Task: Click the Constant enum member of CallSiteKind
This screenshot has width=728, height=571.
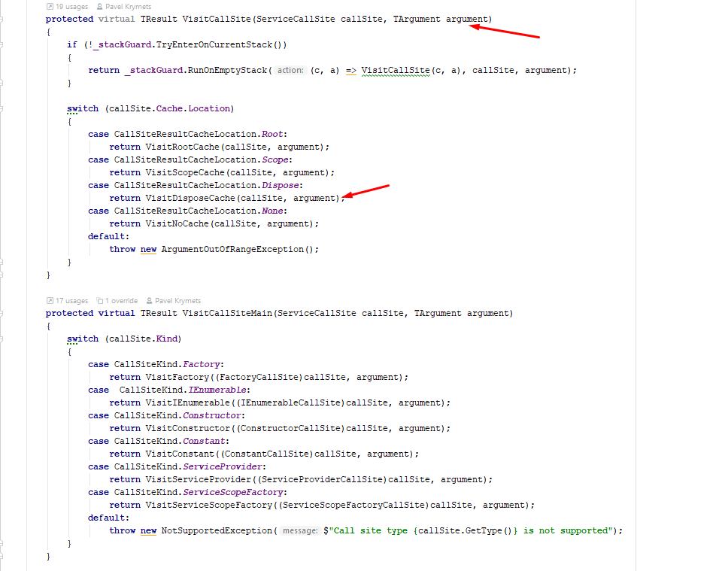Action: click(204, 441)
